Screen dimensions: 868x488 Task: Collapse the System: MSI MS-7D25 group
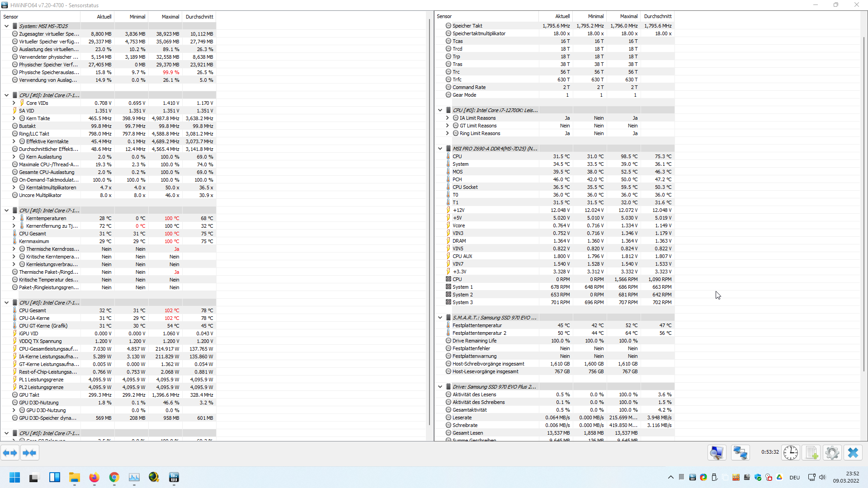tap(6, 26)
